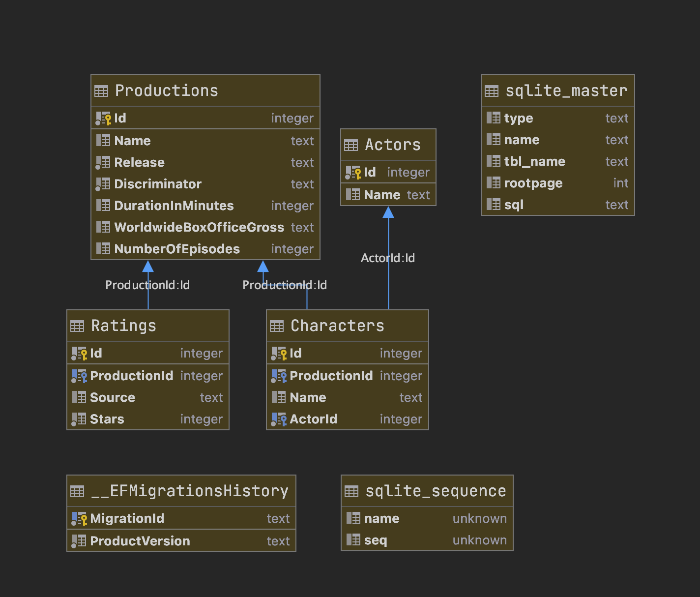Click the integer type of DurationInMinutes
This screenshot has width=700, height=597.
(292, 206)
